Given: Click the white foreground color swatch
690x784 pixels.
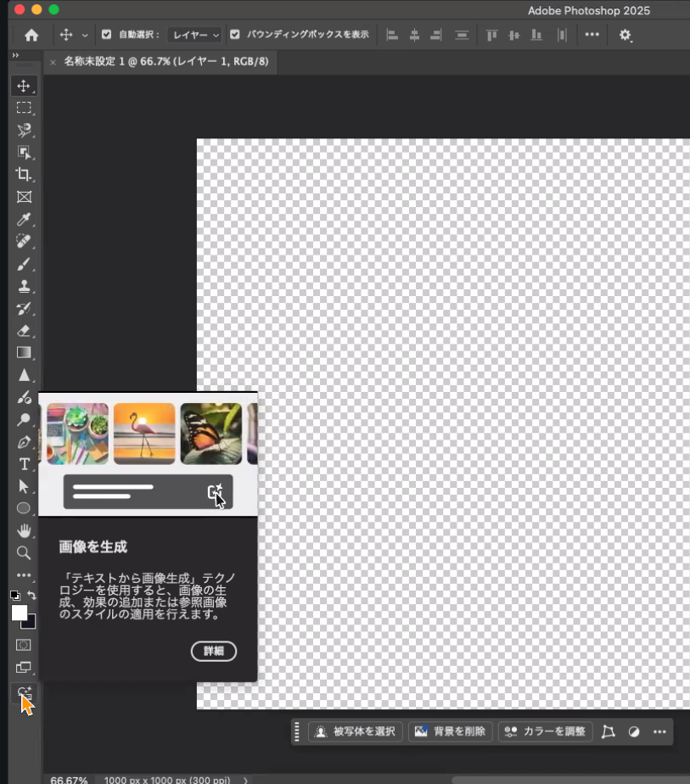Looking at the screenshot, I should [19, 613].
